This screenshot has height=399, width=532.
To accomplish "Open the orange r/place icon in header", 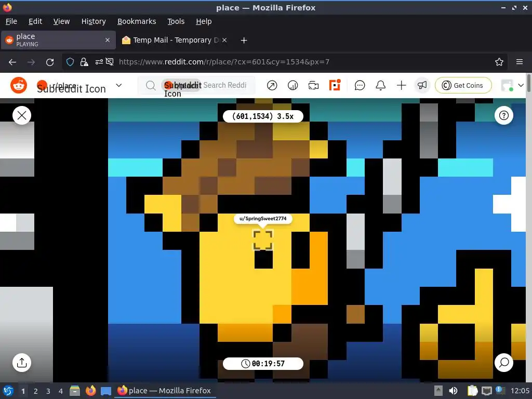I will [335, 85].
